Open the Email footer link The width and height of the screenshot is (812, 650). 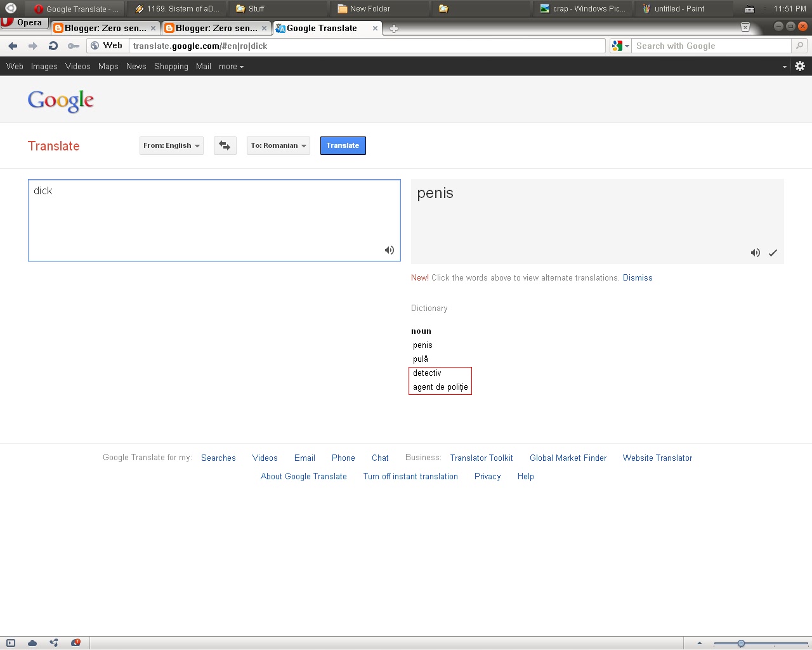point(304,458)
